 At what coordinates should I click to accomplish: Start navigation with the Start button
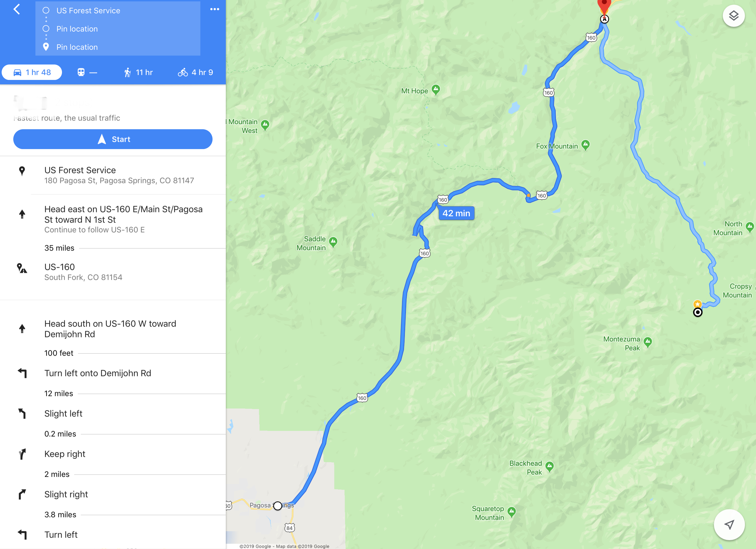tap(113, 139)
